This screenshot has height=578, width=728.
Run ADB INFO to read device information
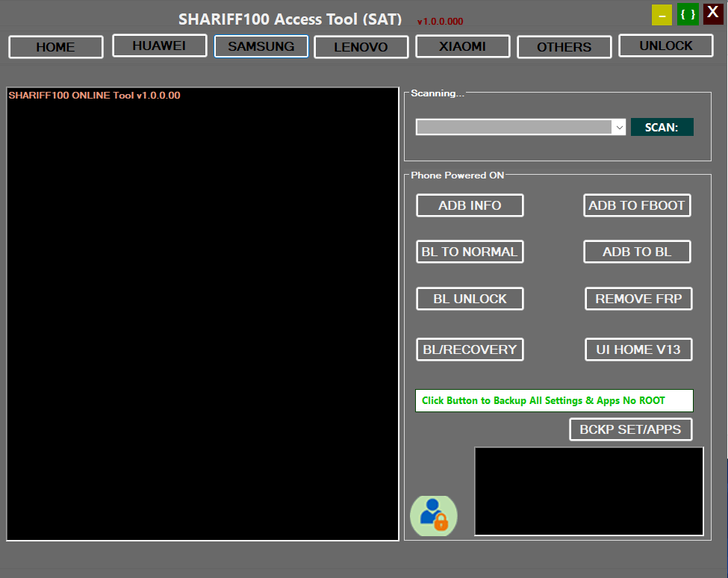pyautogui.click(x=470, y=205)
